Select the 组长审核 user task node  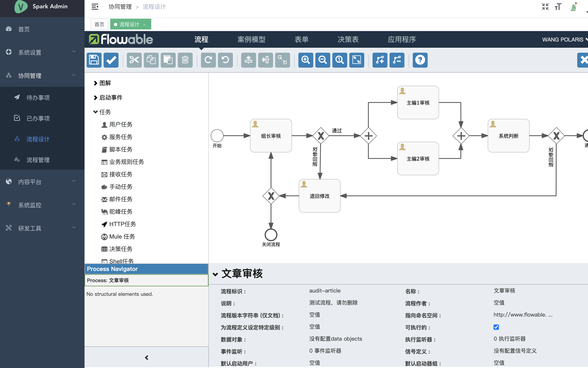(x=271, y=136)
